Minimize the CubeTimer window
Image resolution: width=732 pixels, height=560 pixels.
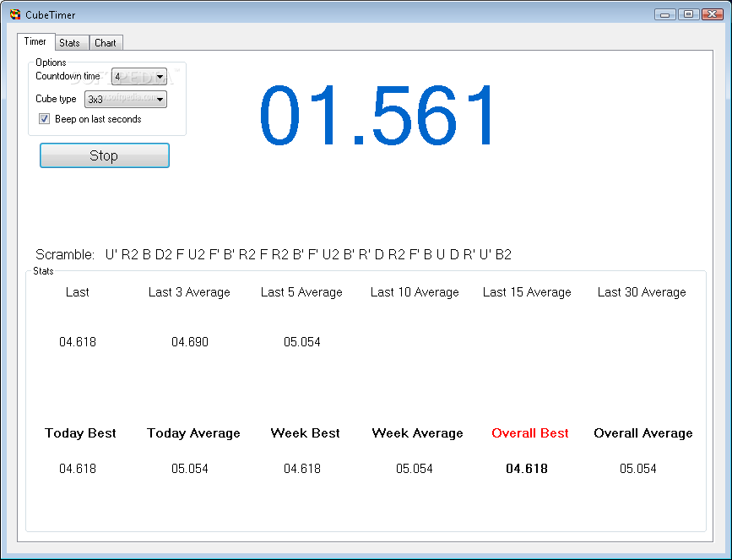click(x=665, y=14)
